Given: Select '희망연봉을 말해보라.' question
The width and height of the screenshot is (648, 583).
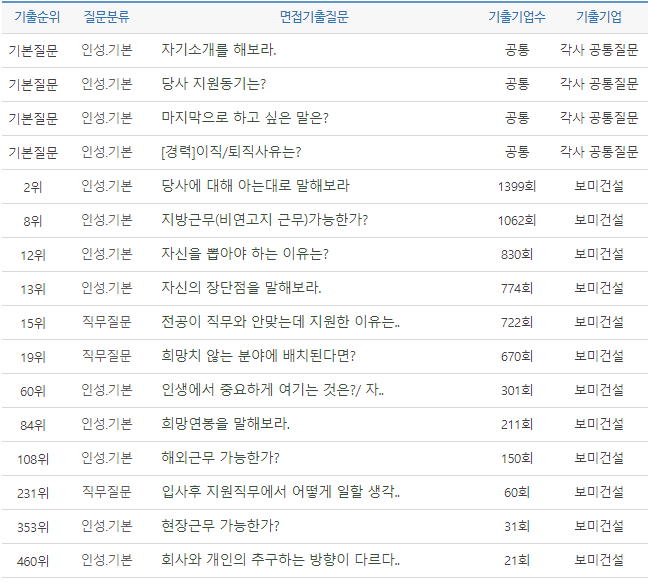Looking at the screenshot, I should click(x=225, y=424).
